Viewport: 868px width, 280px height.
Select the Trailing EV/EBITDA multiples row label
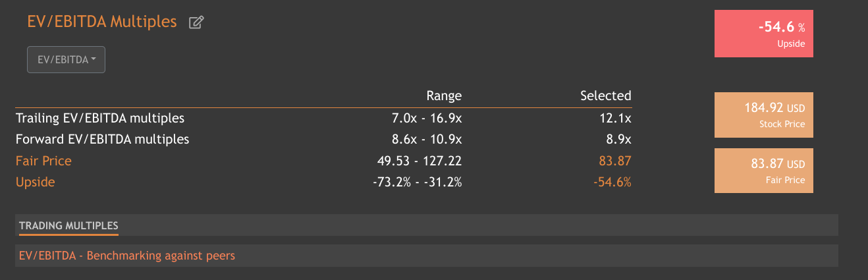[x=100, y=119]
